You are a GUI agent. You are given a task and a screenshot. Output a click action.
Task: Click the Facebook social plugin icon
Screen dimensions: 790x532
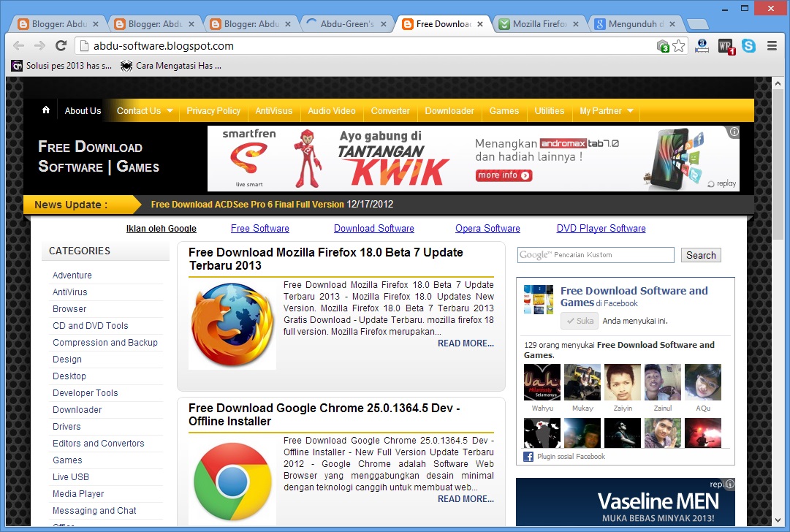coord(528,457)
